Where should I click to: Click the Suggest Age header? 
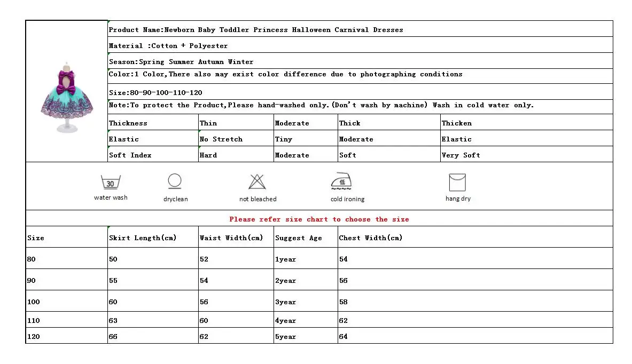(306, 237)
